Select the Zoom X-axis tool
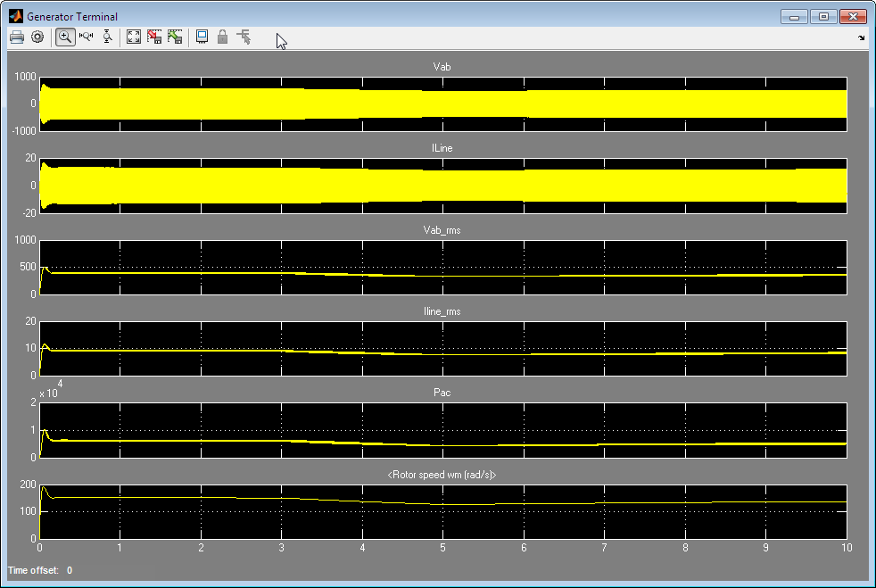Screen dimensions: 876x588 [x=87, y=37]
